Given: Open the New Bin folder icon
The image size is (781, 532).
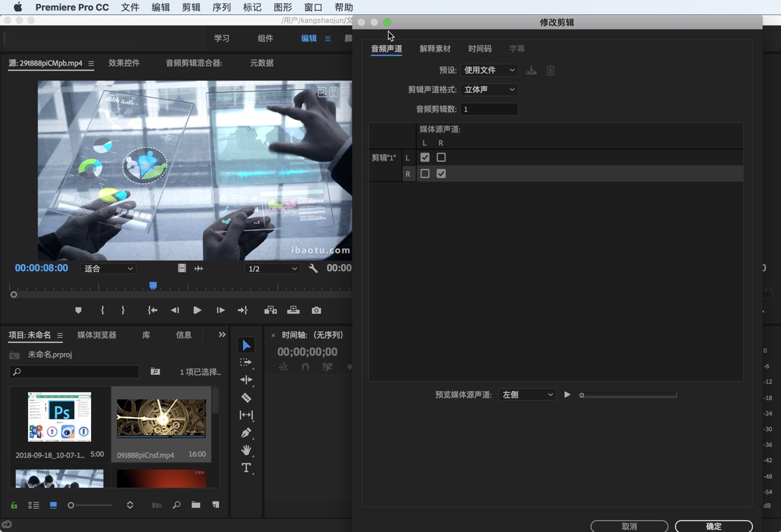Looking at the screenshot, I should click(x=196, y=505).
